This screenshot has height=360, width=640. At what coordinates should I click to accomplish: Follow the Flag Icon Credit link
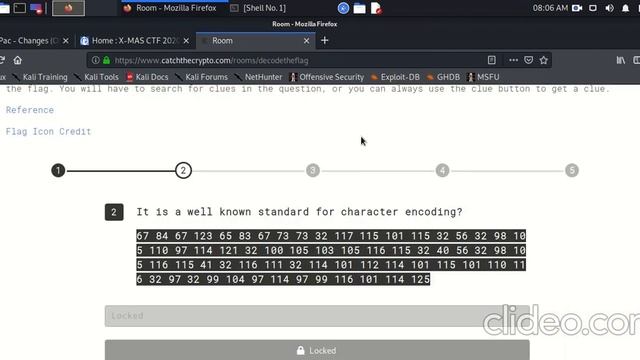point(48,131)
